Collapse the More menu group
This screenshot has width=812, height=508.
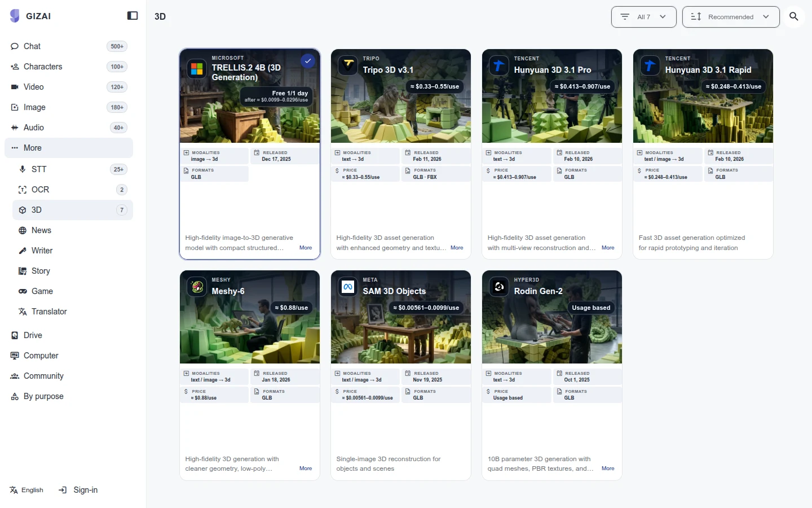pyautogui.click(x=69, y=148)
